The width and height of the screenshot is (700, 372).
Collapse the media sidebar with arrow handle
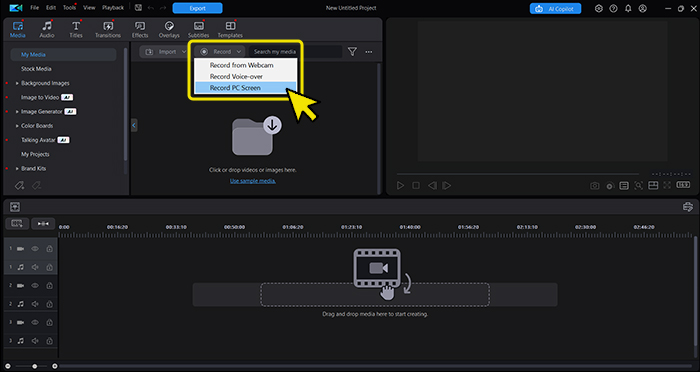click(x=134, y=125)
